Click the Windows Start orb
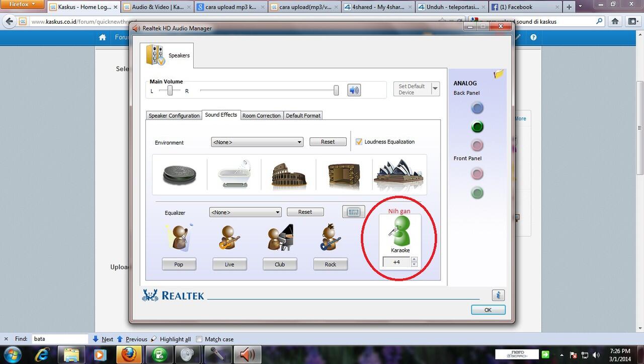The height and width of the screenshot is (364, 644). 12,355
